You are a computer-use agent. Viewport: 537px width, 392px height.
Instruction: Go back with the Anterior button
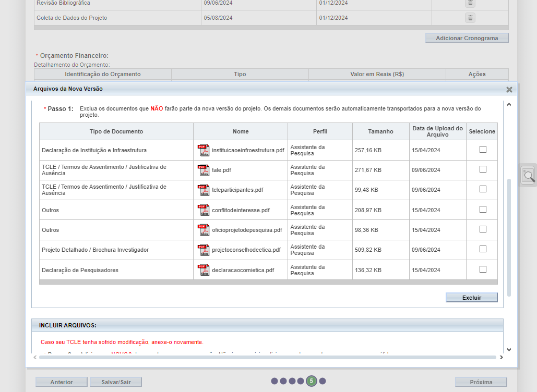[x=62, y=382]
